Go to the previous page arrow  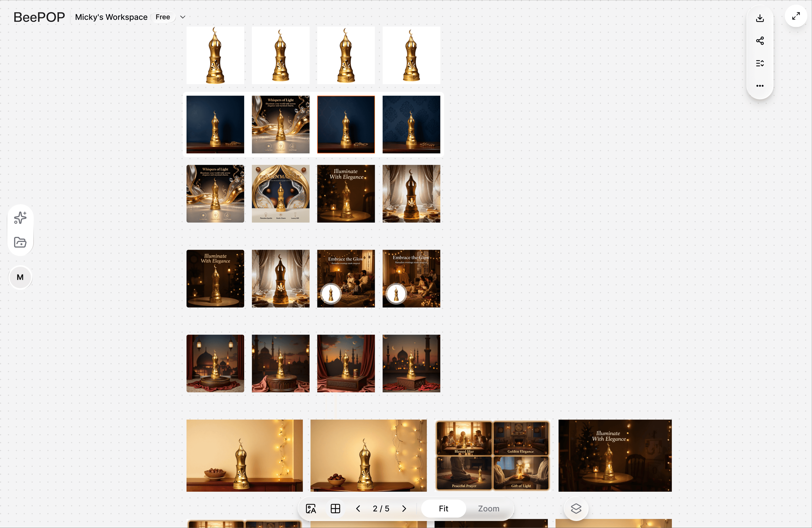coord(358,509)
